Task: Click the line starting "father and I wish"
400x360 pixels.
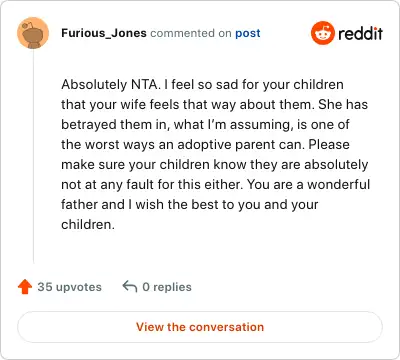Action: 190,204
